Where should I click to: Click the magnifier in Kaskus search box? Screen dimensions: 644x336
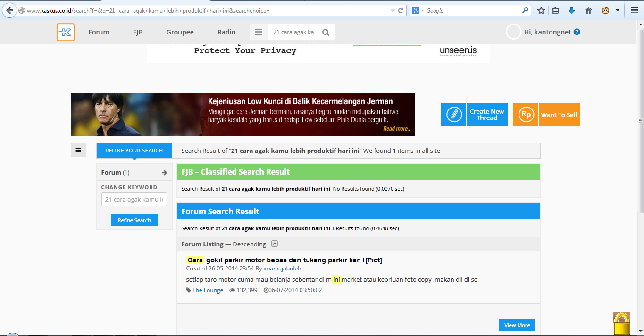pos(326,32)
